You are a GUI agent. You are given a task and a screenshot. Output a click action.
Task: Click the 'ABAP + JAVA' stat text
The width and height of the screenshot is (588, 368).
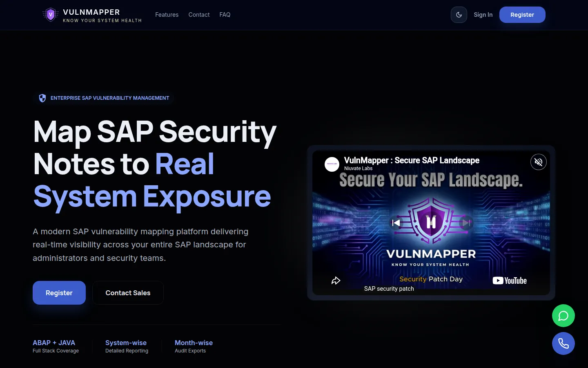point(54,343)
